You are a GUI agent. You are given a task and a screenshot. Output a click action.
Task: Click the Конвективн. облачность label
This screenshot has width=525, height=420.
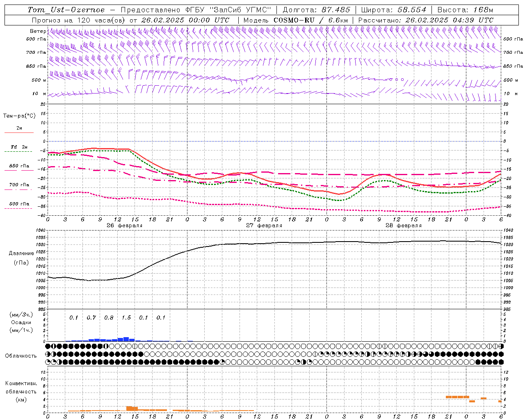point(21,388)
